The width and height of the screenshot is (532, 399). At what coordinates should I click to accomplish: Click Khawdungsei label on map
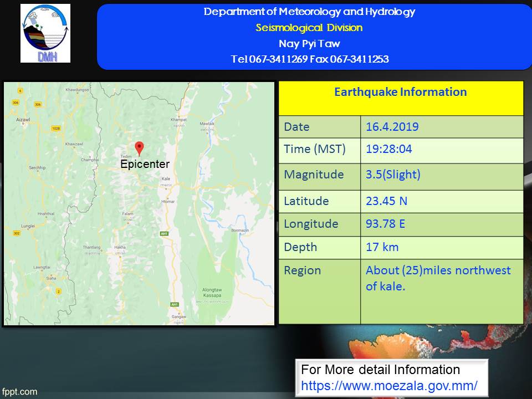[78, 90]
